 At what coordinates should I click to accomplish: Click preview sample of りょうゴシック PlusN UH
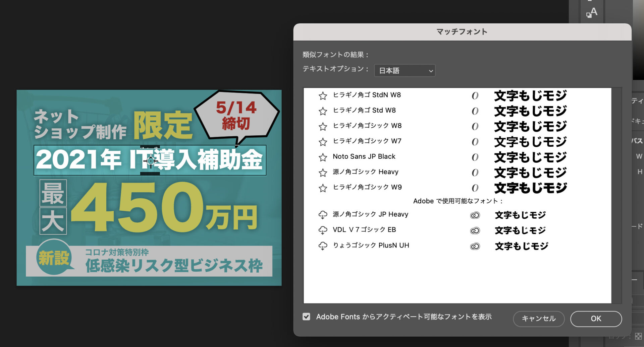tap(522, 246)
